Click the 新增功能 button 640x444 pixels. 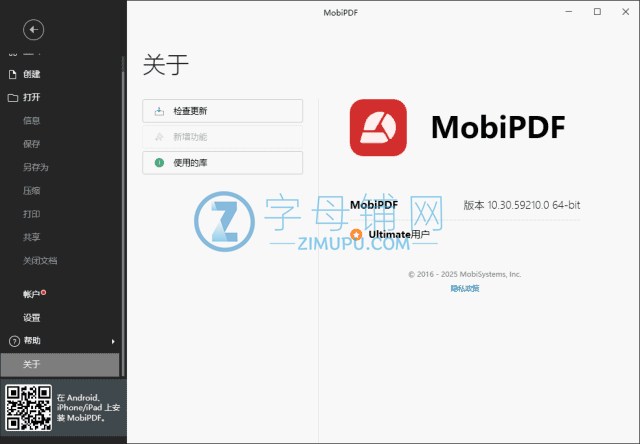click(x=222, y=137)
